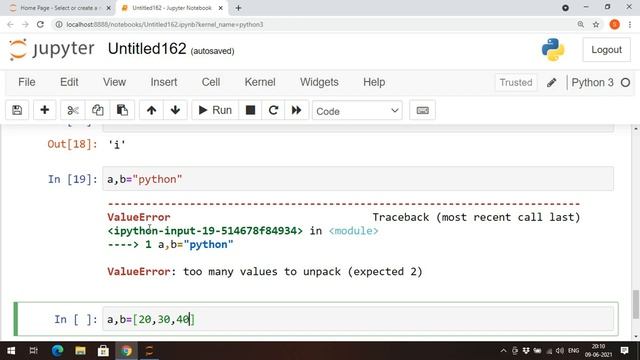
Task: Click the notebook vertical scrollbar thumb
Action: pos(636,304)
